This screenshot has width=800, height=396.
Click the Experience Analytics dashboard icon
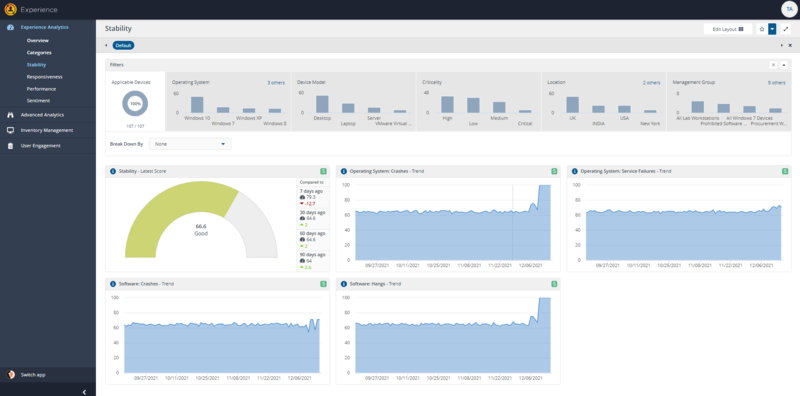(10, 27)
